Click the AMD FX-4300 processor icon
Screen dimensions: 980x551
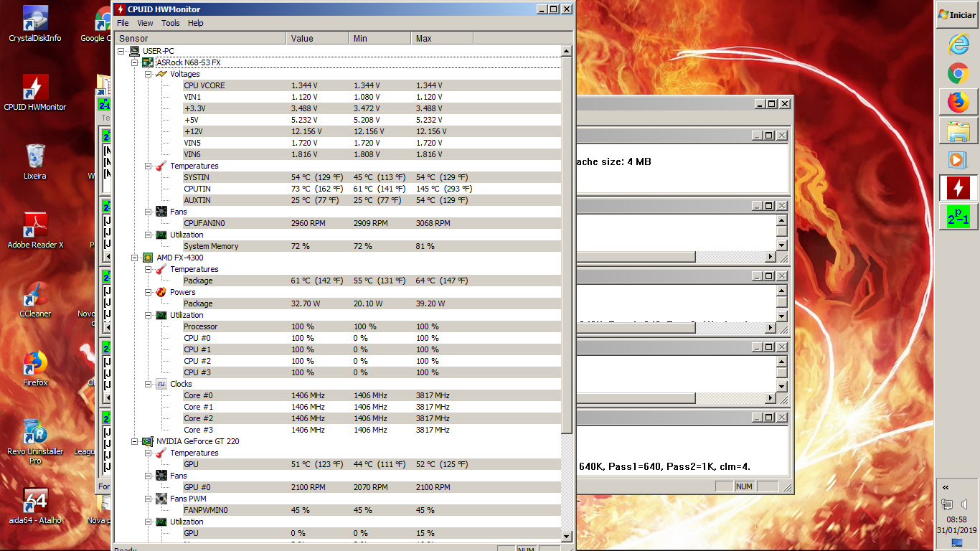(148, 258)
